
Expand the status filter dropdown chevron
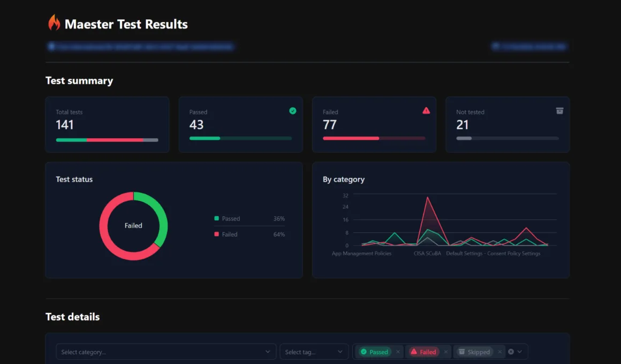click(x=520, y=352)
